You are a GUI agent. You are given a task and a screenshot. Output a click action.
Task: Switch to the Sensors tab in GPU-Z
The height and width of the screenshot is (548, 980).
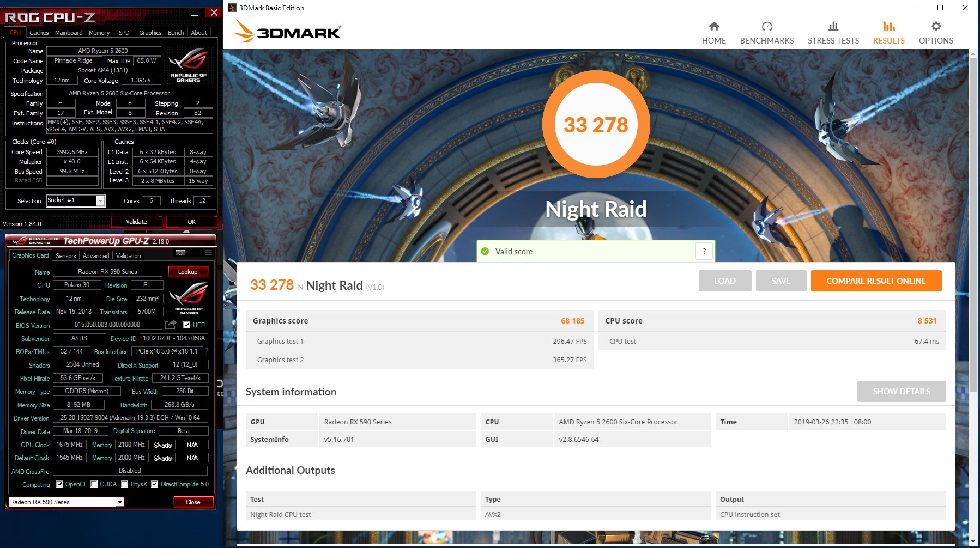(66, 255)
